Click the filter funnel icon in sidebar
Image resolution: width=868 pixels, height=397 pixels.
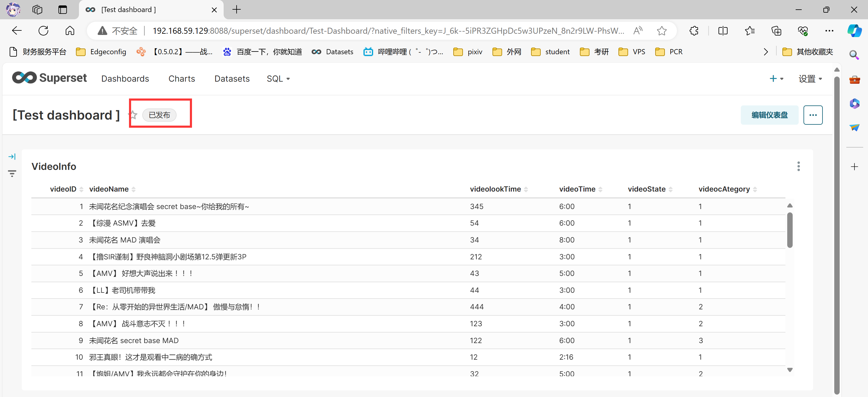tap(12, 173)
